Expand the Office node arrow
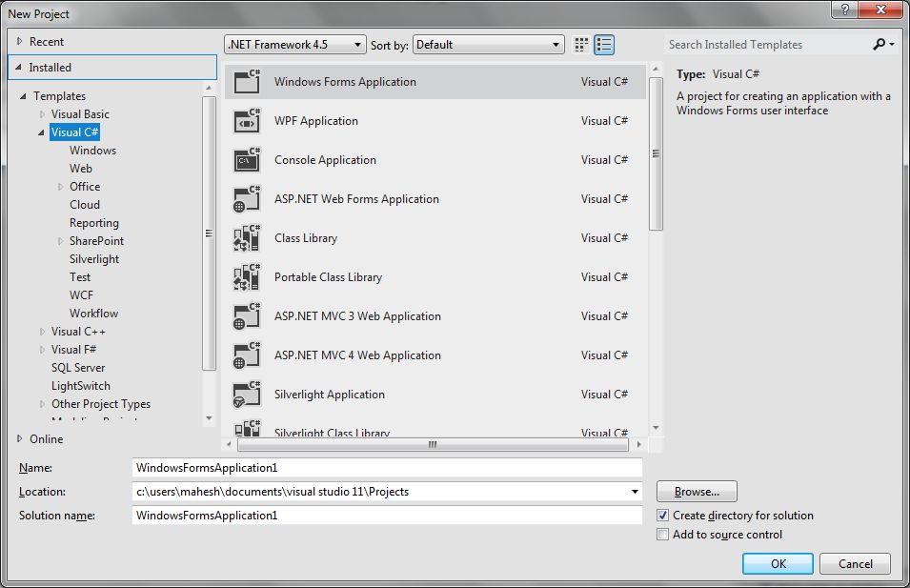Viewport: 910px width, 588px height. [x=60, y=187]
